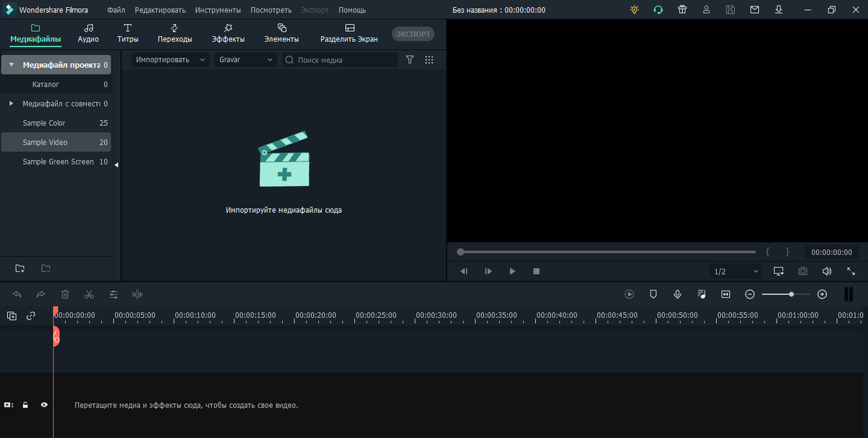The height and width of the screenshot is (438, 868).
Task: Select Sample Color in sidebar
Action: pos(56,123)
